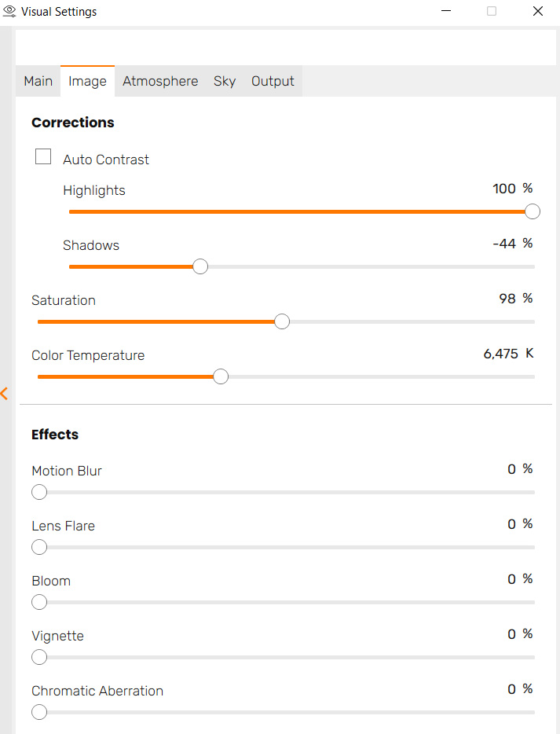Click the Shadows -44 value field
The width and height of the screenshot is (560, 734).
tap(504, 244)
